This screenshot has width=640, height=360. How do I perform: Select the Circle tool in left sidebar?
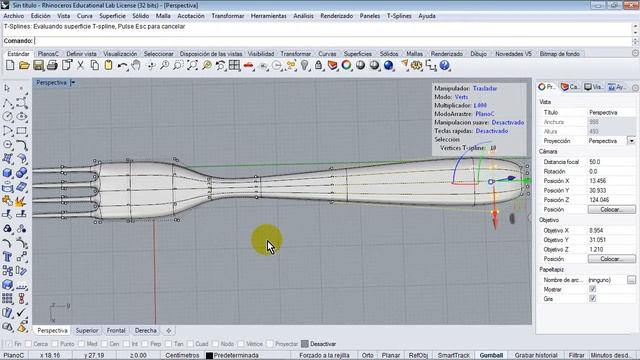coord(7,117)
